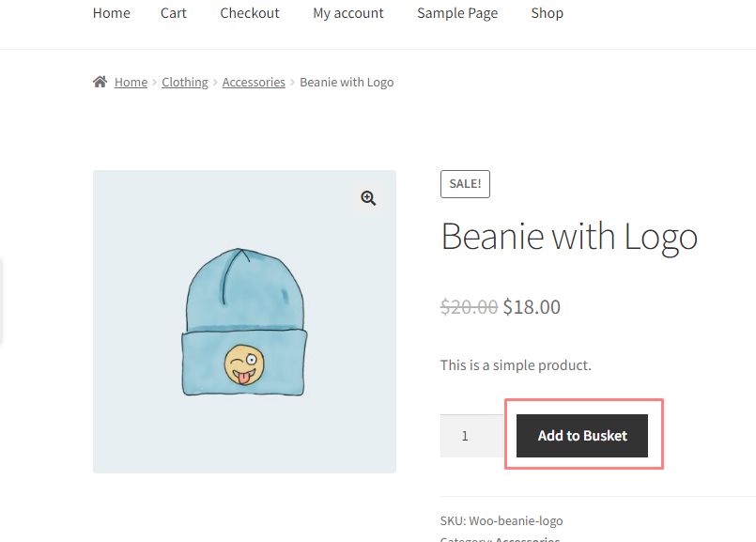Click the house icon in the breadcrumb
756x542 pixels.
(x=100, y=82)
